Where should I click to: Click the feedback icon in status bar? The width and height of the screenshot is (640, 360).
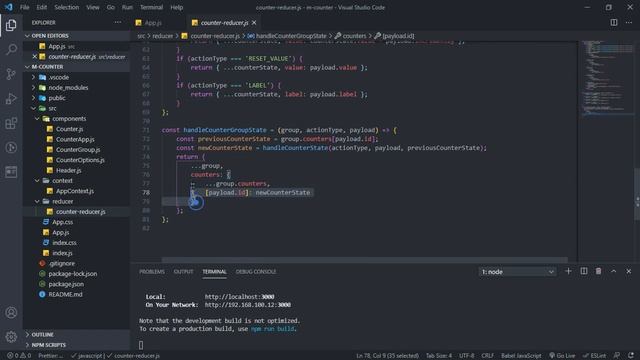point(617,356)
